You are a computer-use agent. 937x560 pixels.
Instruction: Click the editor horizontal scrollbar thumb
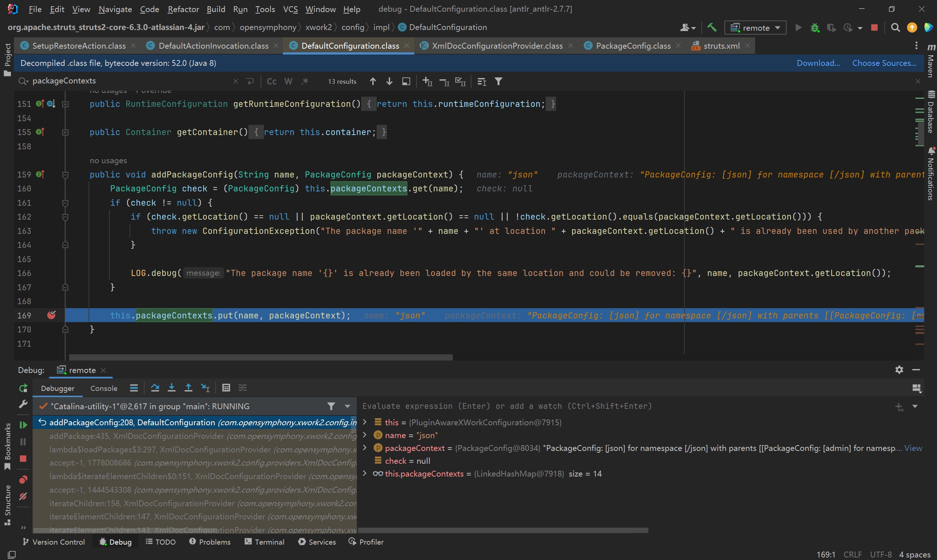tap(261, 357)
